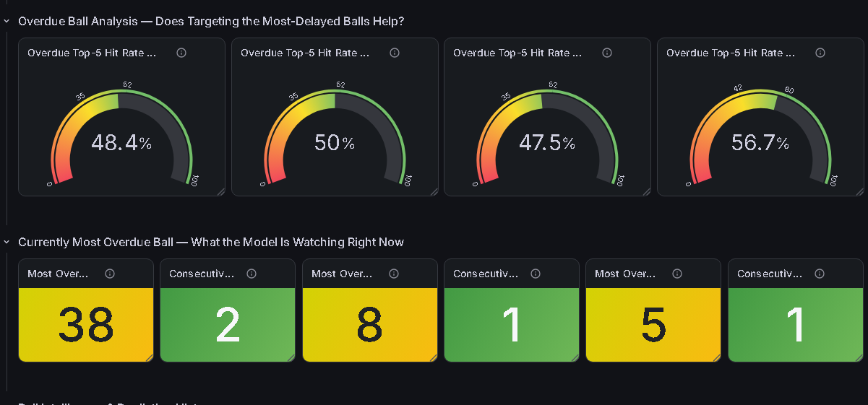This screenshot has height=405, width=868.
Task: Collapse the Currently Most Overdue Ball row chevron
Action: [7, 243]
